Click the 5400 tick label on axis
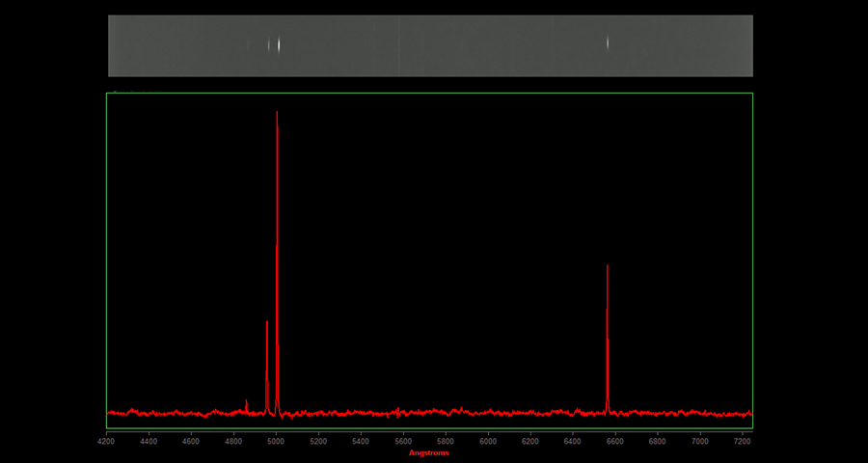The width and height of the screenshot is (868, 463). coord(361,441)
